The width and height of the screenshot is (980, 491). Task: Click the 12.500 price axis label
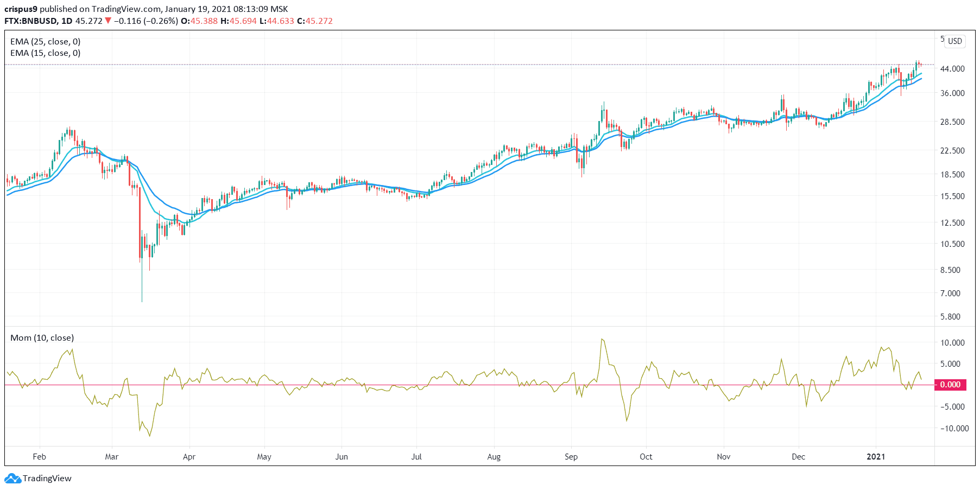point(953,223)
